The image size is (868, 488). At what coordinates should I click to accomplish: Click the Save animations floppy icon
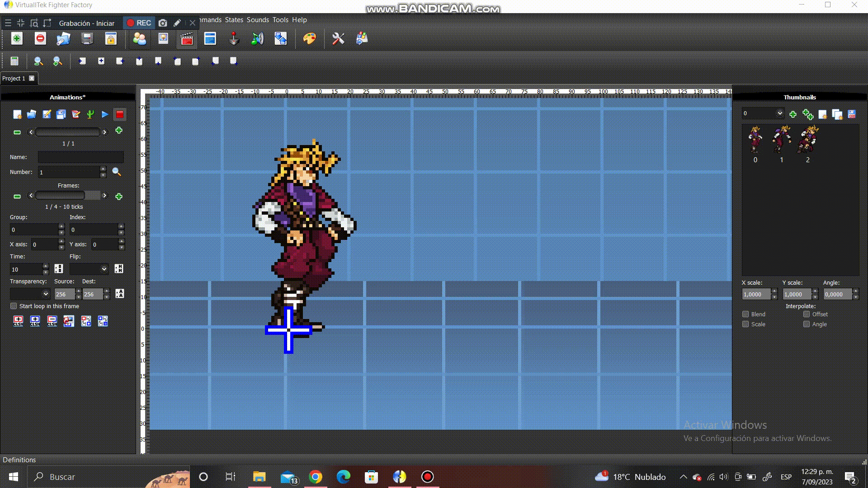click(x=61, y=114)
